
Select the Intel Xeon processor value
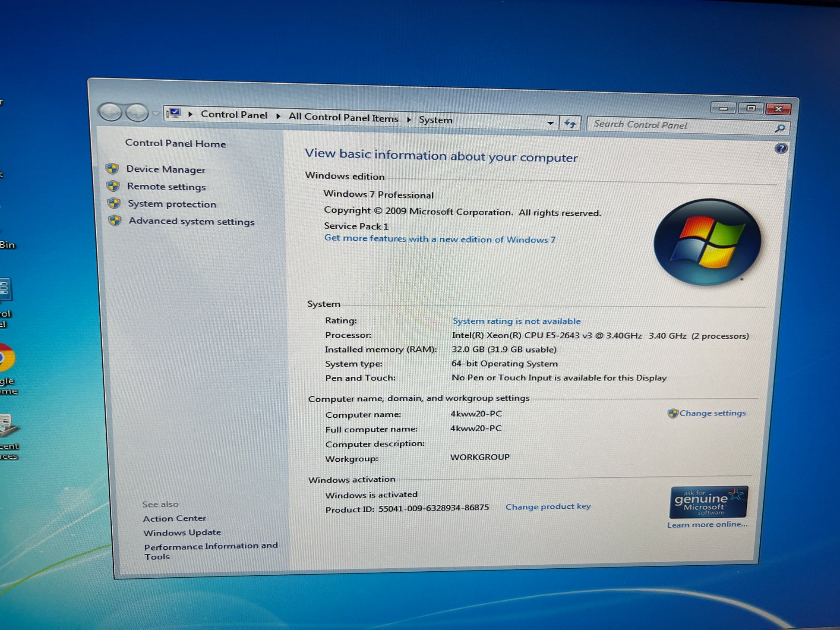(600, 336)
